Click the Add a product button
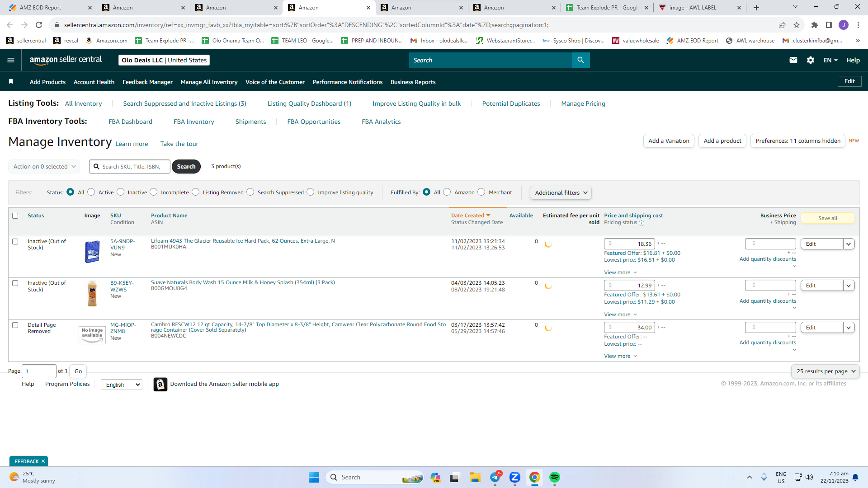 (x=722, y=141)
